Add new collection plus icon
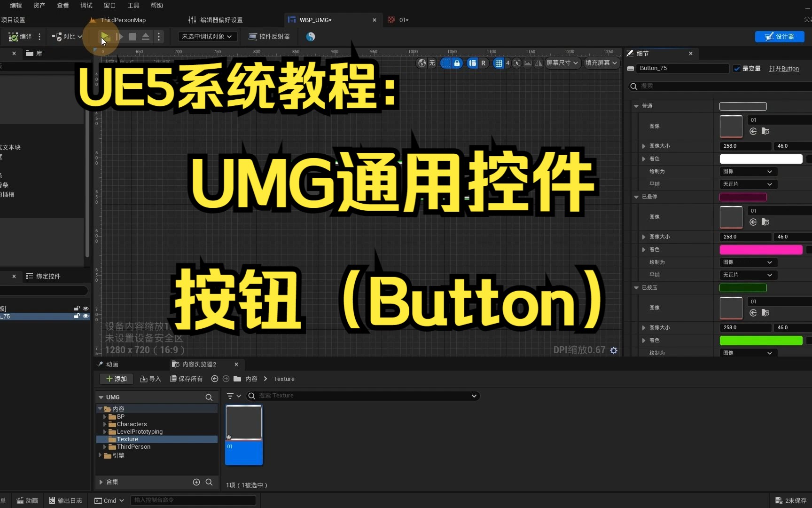The height and width of the screenshot is (508, 812). 196,482
